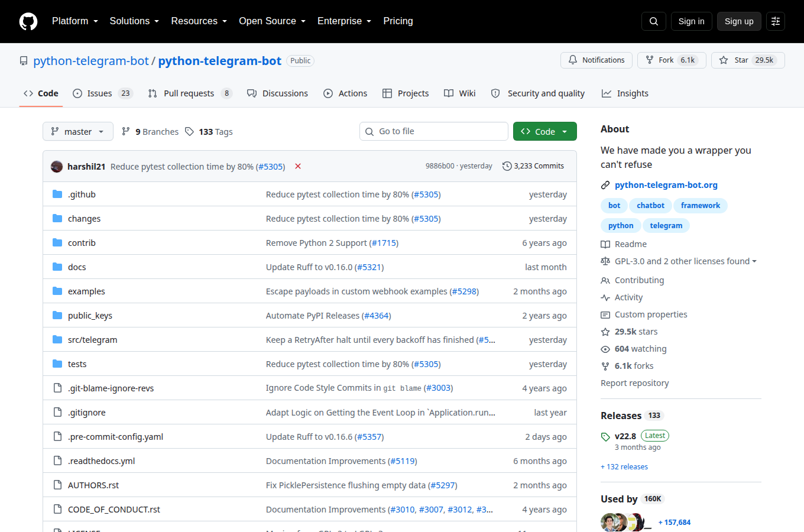This screenshot has height=532, width=804.
Task: Click the file icon for AUTHORS.rst
Action: coord(57,485)
